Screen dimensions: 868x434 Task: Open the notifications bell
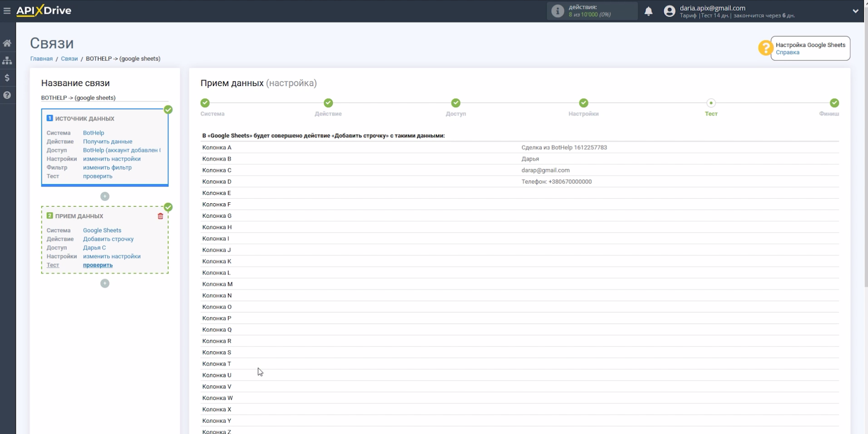[648, 11]
